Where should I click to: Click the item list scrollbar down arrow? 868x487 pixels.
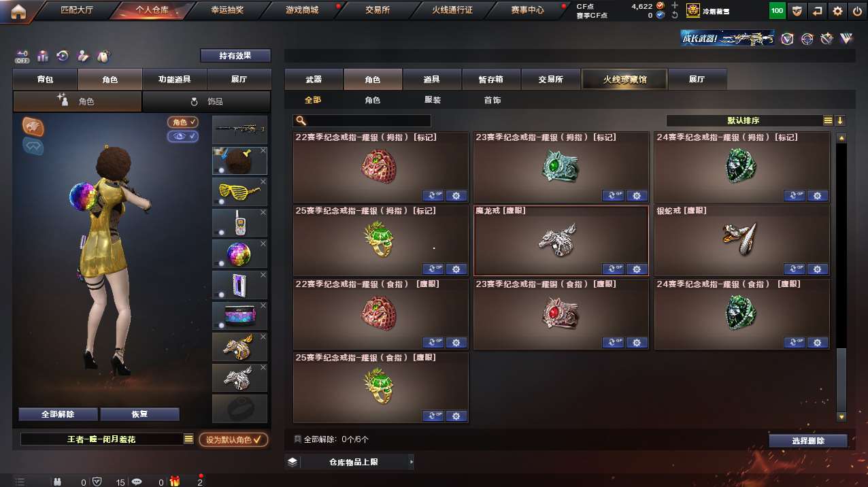(x=841, y=416)
